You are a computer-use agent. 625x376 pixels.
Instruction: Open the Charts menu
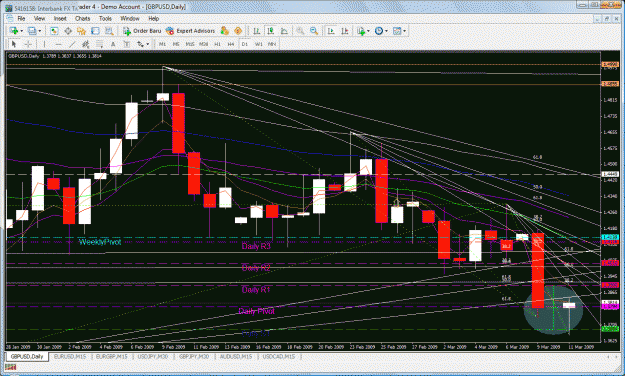83,18
